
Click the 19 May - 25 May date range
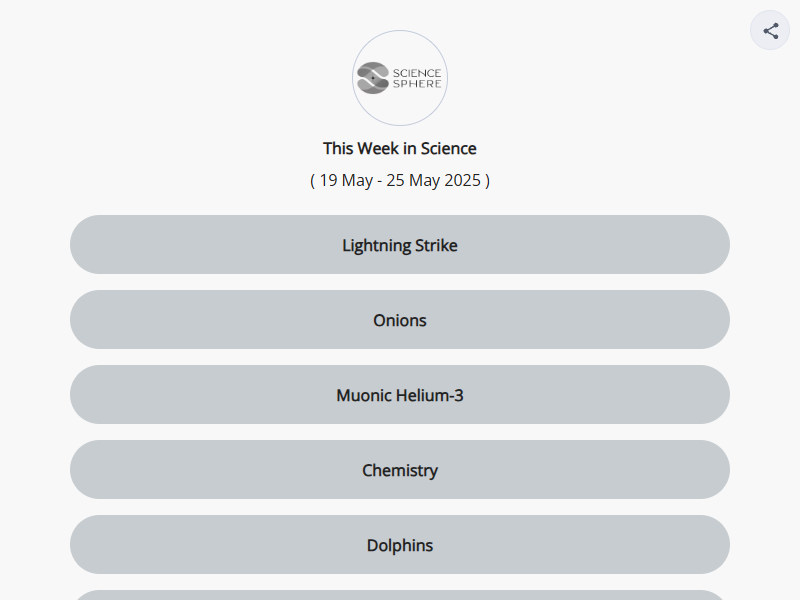pos(400,181)
